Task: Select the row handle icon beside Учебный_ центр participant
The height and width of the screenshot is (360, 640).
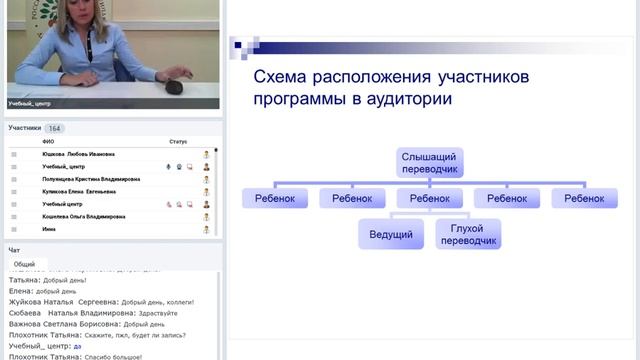Action: (x=14, y=167)
